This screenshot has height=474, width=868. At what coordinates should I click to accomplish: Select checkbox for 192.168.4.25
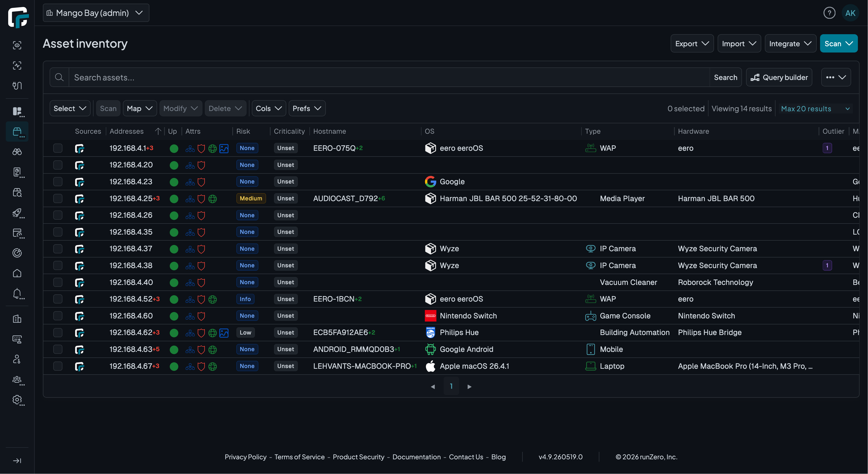tap(58, 198)
